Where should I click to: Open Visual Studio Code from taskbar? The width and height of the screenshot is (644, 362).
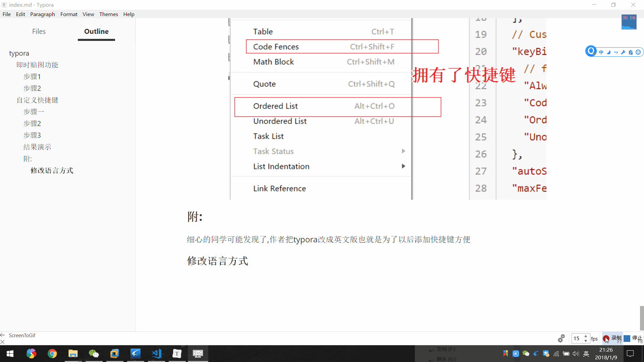click(156, 354)
